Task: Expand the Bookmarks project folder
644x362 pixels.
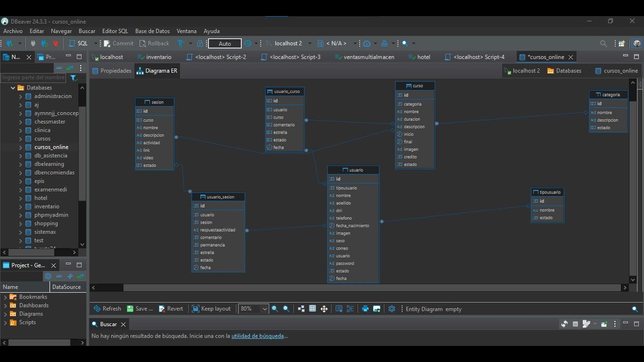Action: tap(5, 297)
